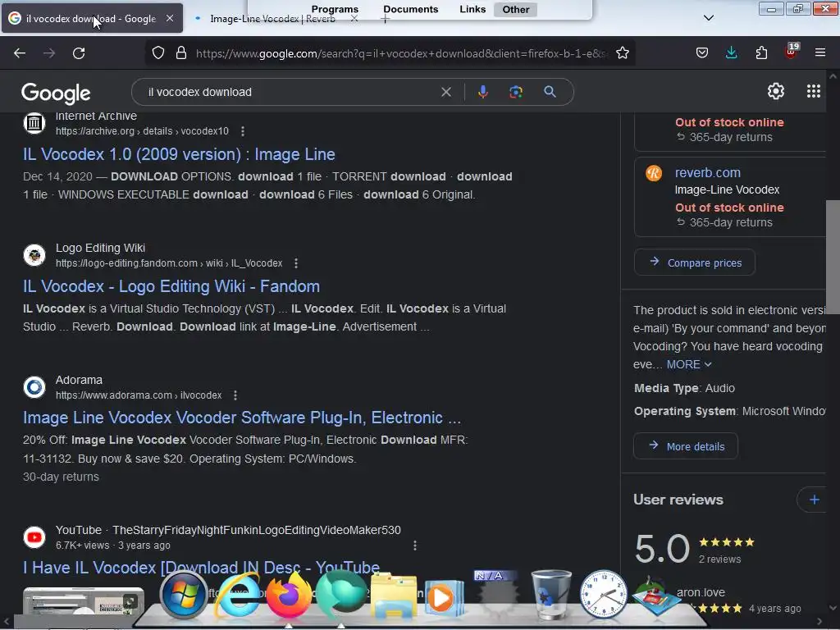The height and width of the screenshot is (630, 840).
Task: Open the list all tabs dropdown arrow
Action: coord(708,18)
